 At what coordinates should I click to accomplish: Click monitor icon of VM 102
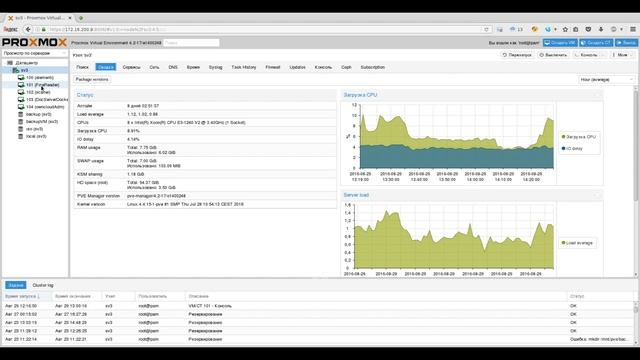(21, 92)
